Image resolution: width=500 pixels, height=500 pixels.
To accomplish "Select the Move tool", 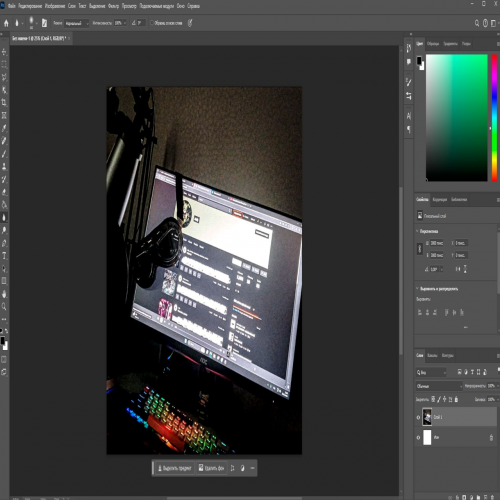I will click(x=4, y=52).
